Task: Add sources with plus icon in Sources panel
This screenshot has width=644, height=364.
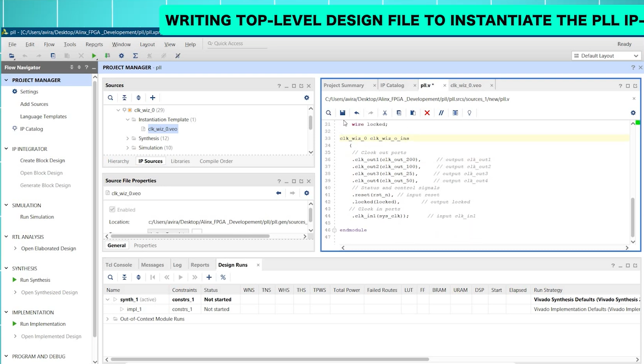Action: 153,98
